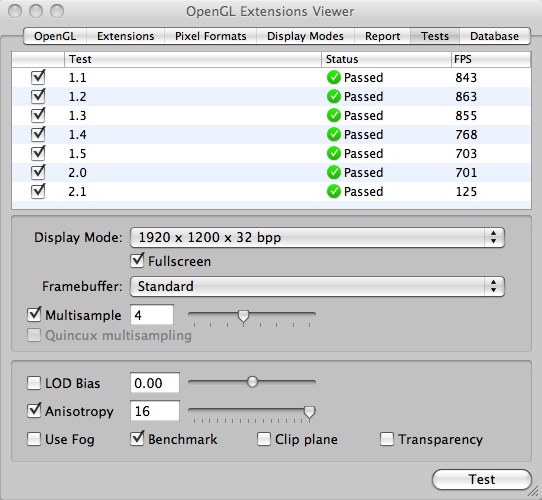542x500 pixels.
Task: Click the Anisotropy slider handle
Action: [309, 413]
